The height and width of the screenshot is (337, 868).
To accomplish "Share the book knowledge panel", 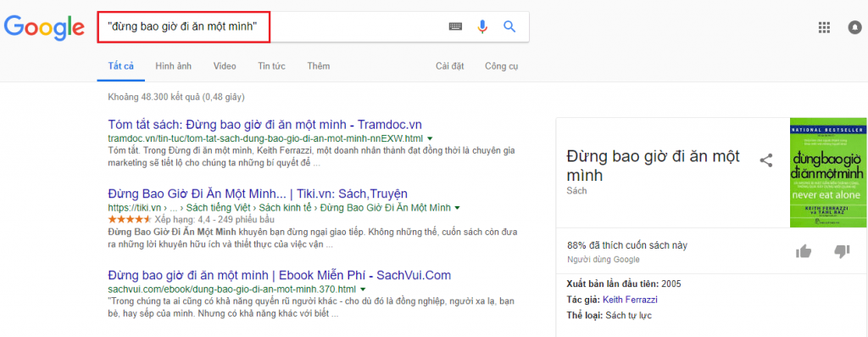I will (x=766, y=160).
